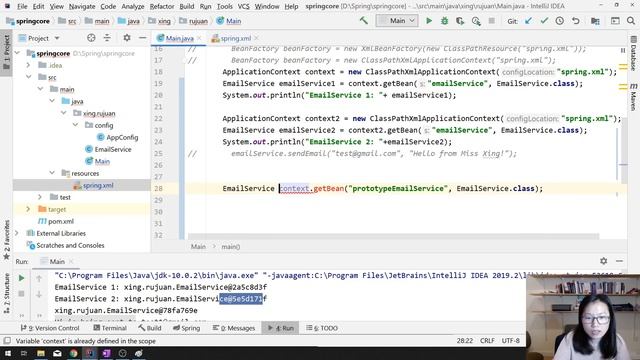
Task: Open the Project Structure icon
Action: (595, 21)
